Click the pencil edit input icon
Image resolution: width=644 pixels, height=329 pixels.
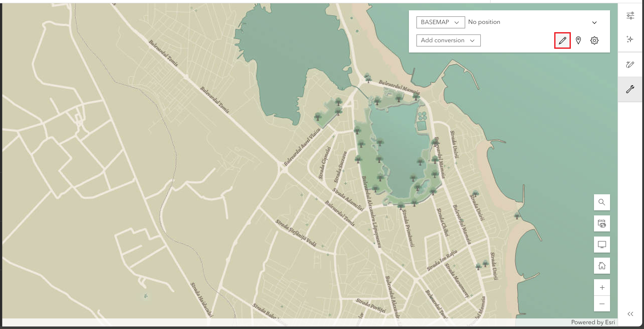click(562, 40)
